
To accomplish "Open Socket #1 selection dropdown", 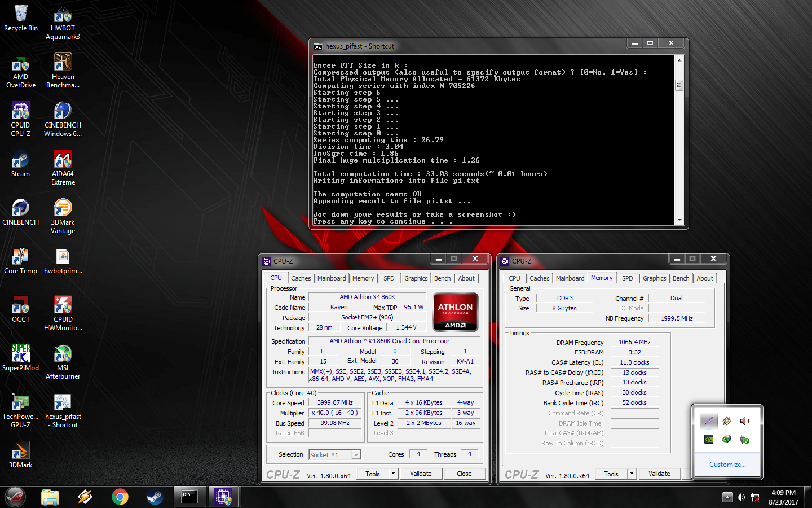I will pyautogui.click(x=334, y=454).
